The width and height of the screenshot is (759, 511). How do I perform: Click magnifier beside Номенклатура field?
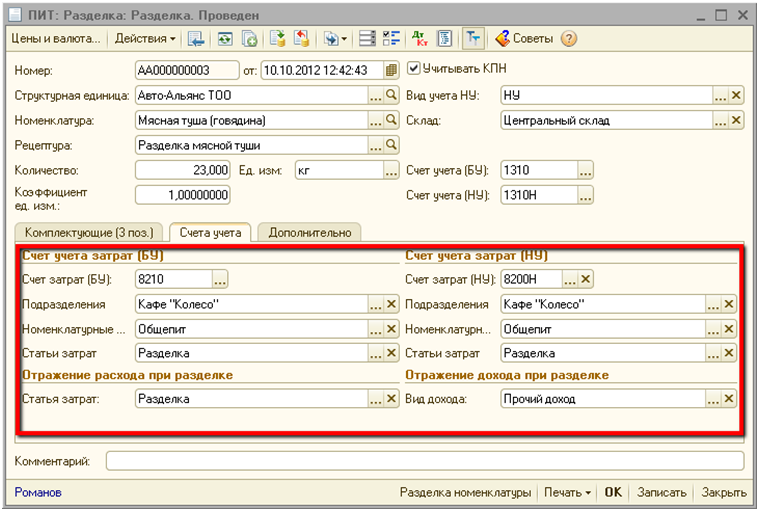(392, 120)
